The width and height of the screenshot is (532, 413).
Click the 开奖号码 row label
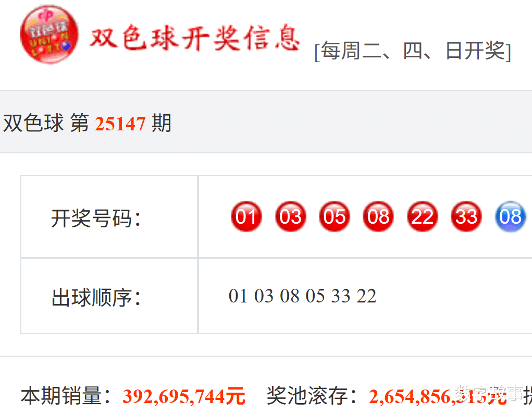[96, 218]
